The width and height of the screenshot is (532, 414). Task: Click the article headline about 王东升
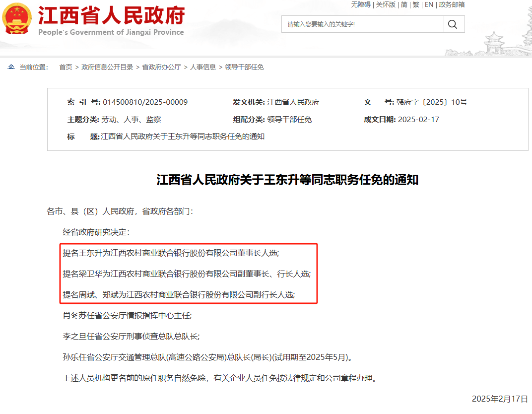[x=287, y=180]
